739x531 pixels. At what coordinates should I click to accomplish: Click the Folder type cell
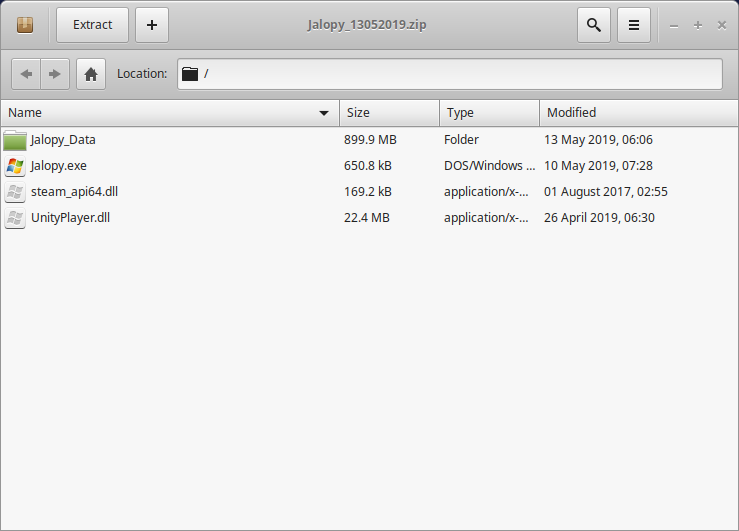[x=461, y=140]
